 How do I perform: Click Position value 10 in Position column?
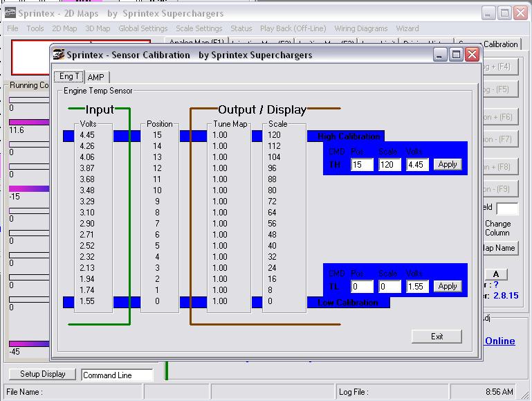coord(157,190)
